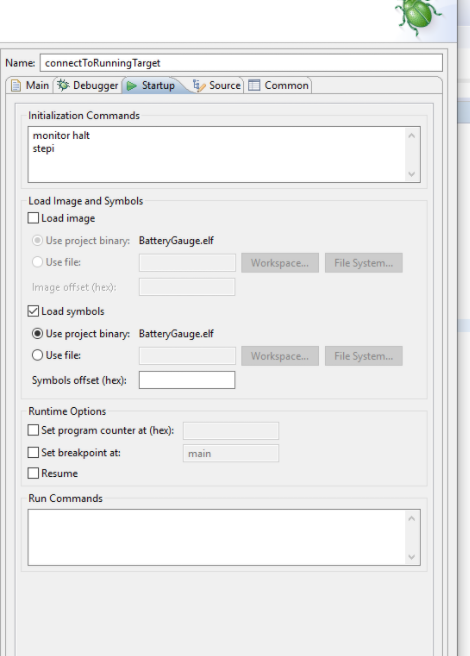This screenshot has width=470, height=656.
Task: Click the Name field connectToRunningTarget
Action: tap(241, 63)
